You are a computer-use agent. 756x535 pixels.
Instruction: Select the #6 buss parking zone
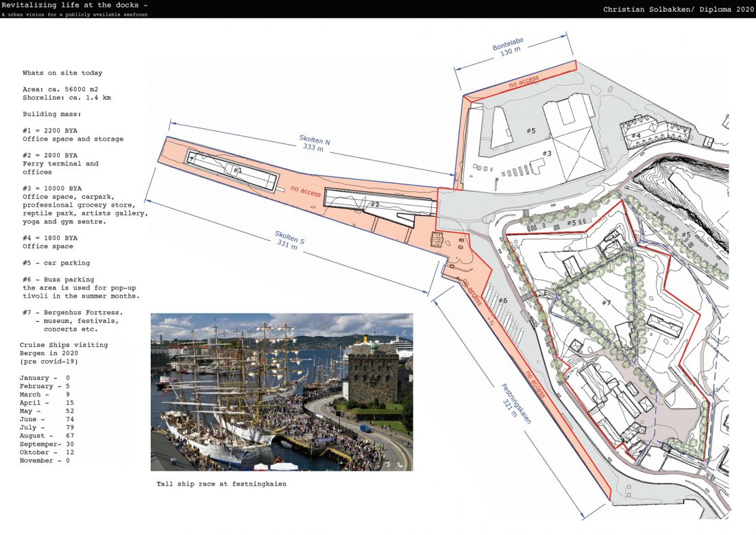pos(504,300)
